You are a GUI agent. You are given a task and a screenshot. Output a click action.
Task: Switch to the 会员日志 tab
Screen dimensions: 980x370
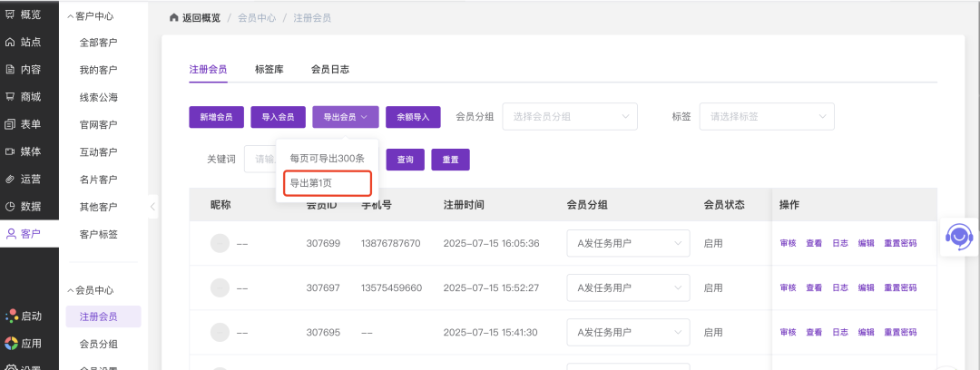point(329,69)
